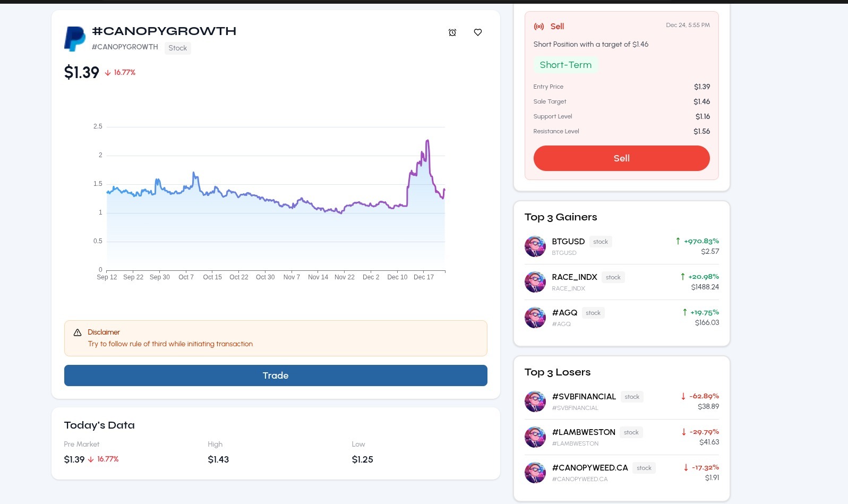848x504 pixels.
Task: Click the #LAMBWESTON avatar icon
Action: pyautogui.click(x=535, y=437)
